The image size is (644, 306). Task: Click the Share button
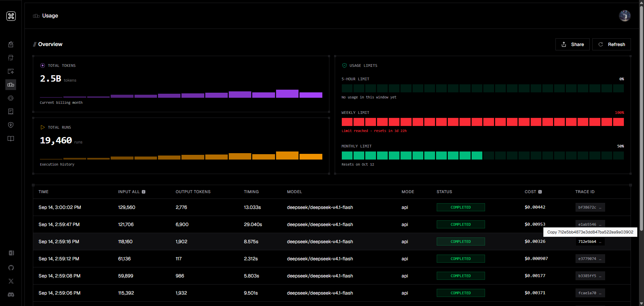point(573,44)
